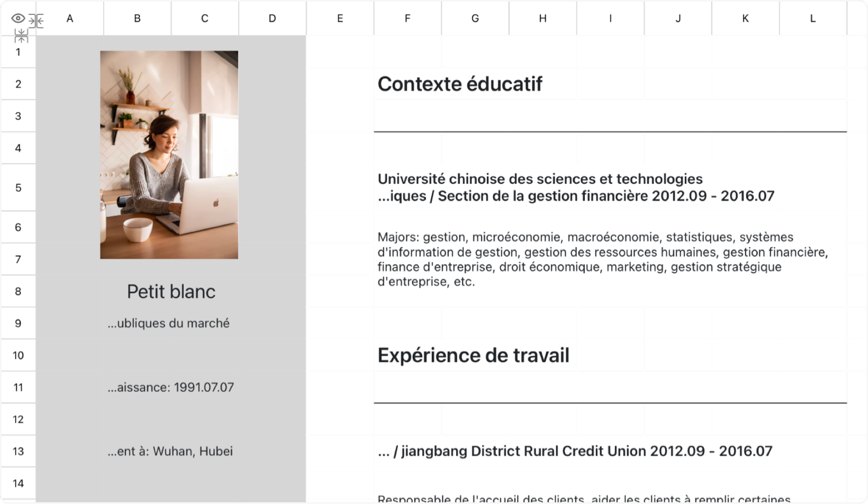Select row 7 header
This screenshot has height=504, width=868.
(x=18, y=259)
